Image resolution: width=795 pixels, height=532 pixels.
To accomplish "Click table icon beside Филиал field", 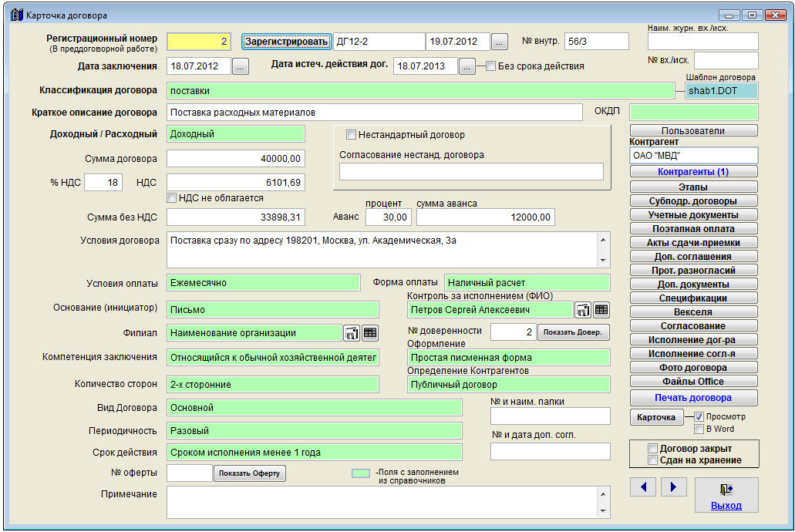I will coord(370,333).
